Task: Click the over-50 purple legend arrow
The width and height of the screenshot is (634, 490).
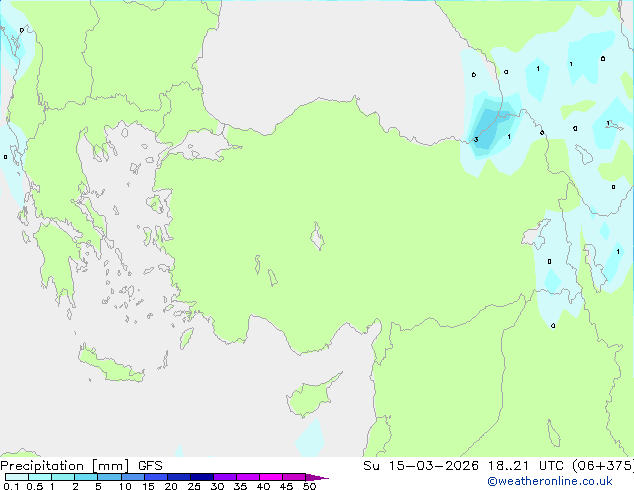Action: (317, 477)
